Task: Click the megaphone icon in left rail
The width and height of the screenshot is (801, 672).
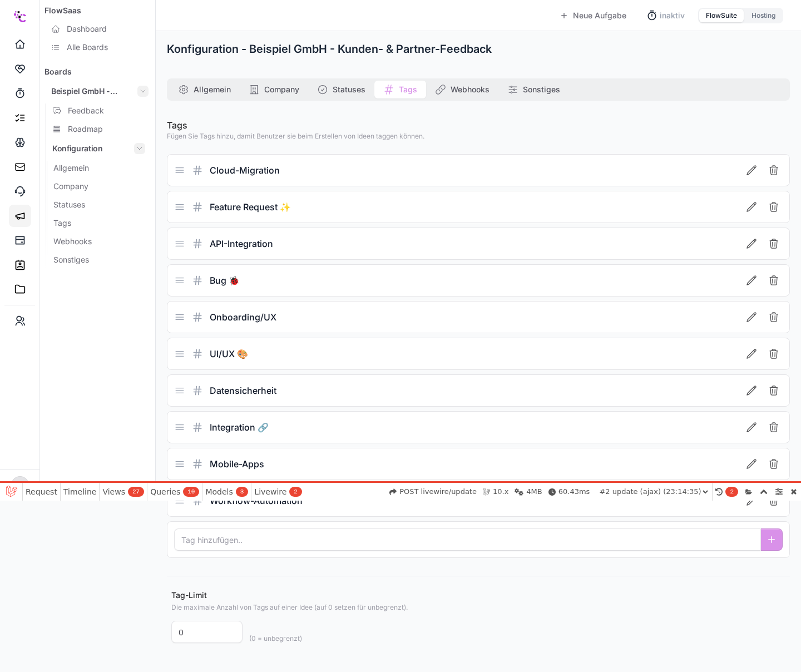Action: tap(20, 216)
